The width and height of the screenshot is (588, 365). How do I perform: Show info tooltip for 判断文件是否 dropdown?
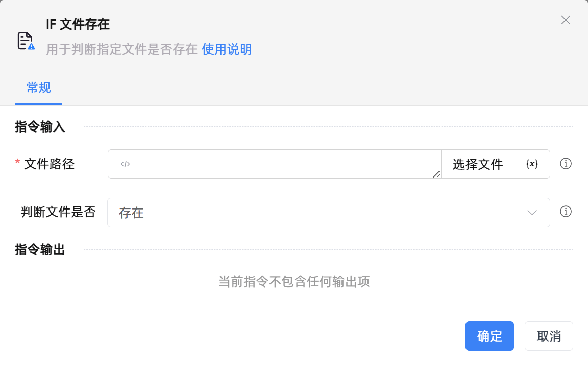pyautogui.click(x=566, y=212)
